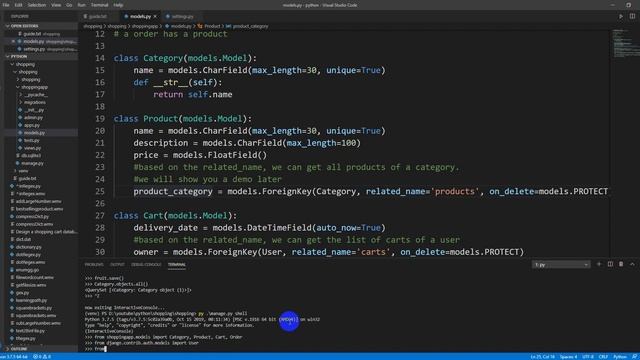Viewport: 640px width, 360px height.
Task: Show errors and warnings count in status bar
Action: click(42, 357)
